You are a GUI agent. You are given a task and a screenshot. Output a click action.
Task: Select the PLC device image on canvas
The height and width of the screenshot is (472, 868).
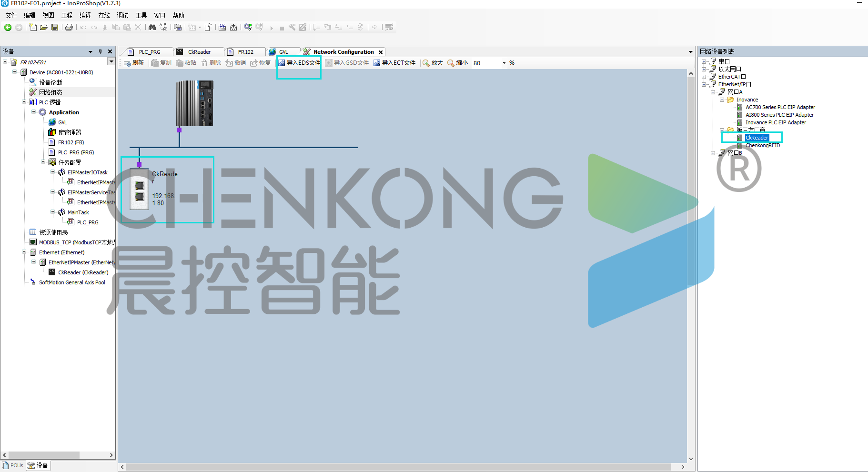pos(195,103)
